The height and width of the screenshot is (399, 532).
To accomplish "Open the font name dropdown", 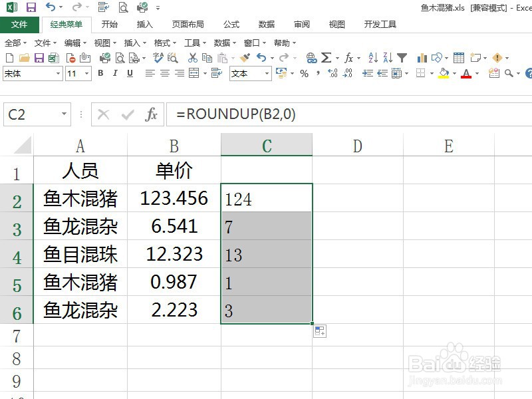I will click(59, 72).
